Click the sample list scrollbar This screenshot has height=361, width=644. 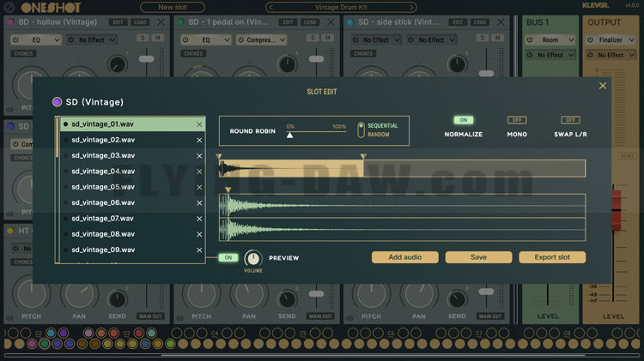click(x=57, y=137)
